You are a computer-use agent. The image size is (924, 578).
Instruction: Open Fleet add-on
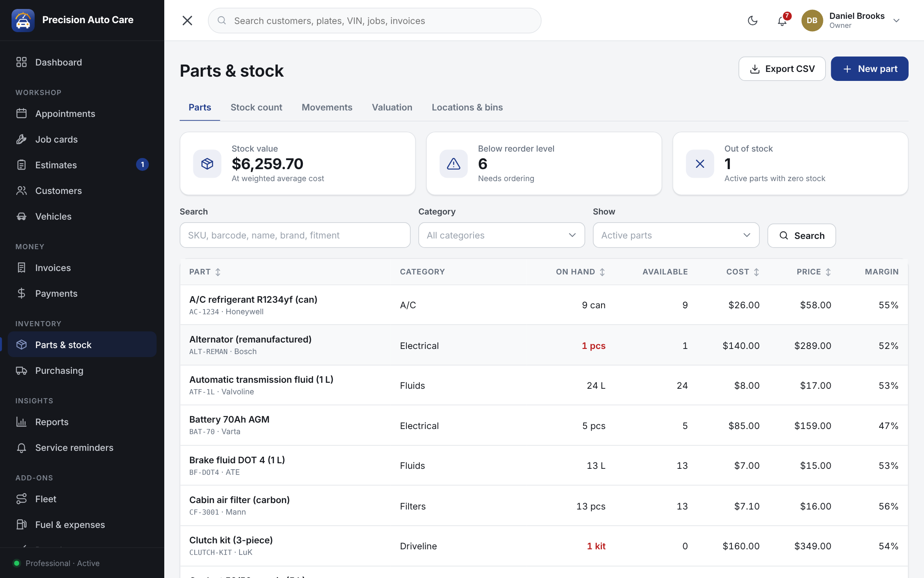click(82, 499)
